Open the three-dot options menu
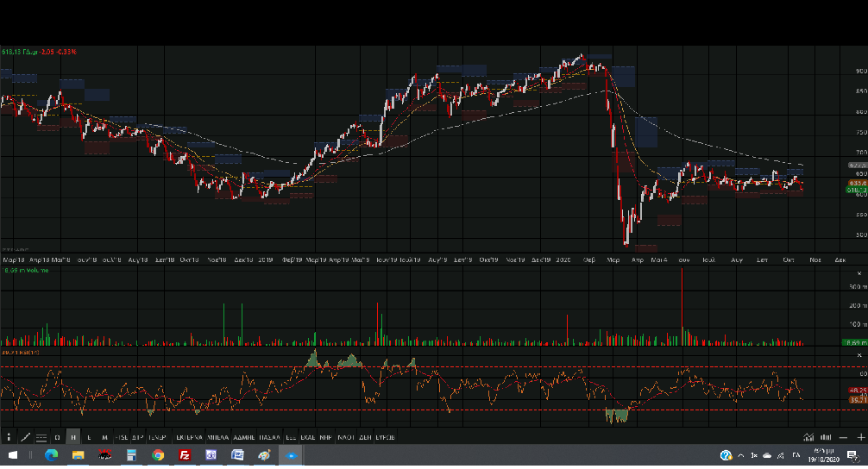 [x=9, y=437]
